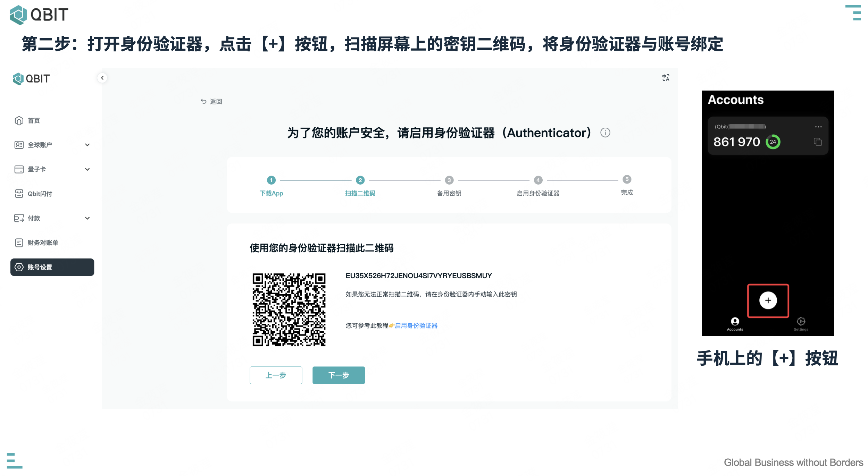Click step 4 circle 启用身份验证器
The width and height of the screenshot is (868, 476).
click(x=538, y=180)
